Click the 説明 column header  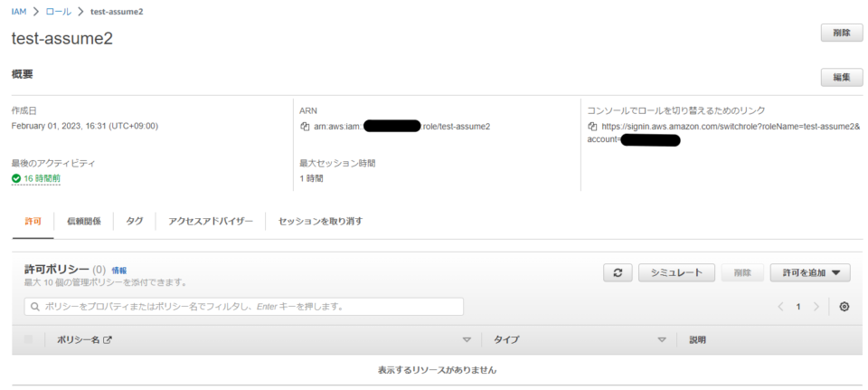click(x=697, y=340)
